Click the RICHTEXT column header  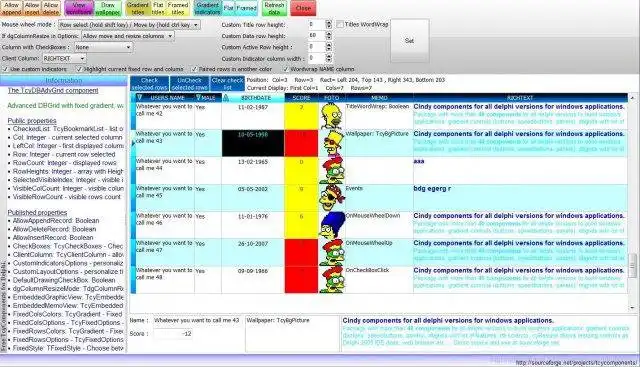click(520, 98)
